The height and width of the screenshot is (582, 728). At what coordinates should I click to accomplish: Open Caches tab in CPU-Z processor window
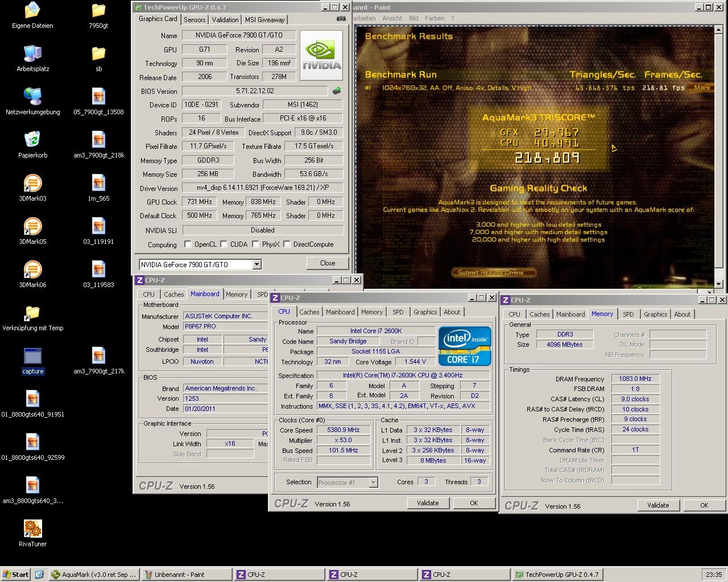pos(309,312)
